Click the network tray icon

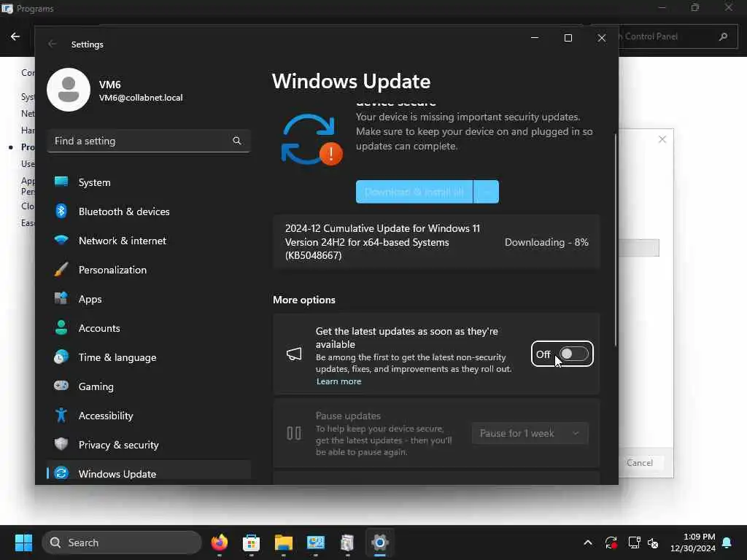[x=634, y=542]
